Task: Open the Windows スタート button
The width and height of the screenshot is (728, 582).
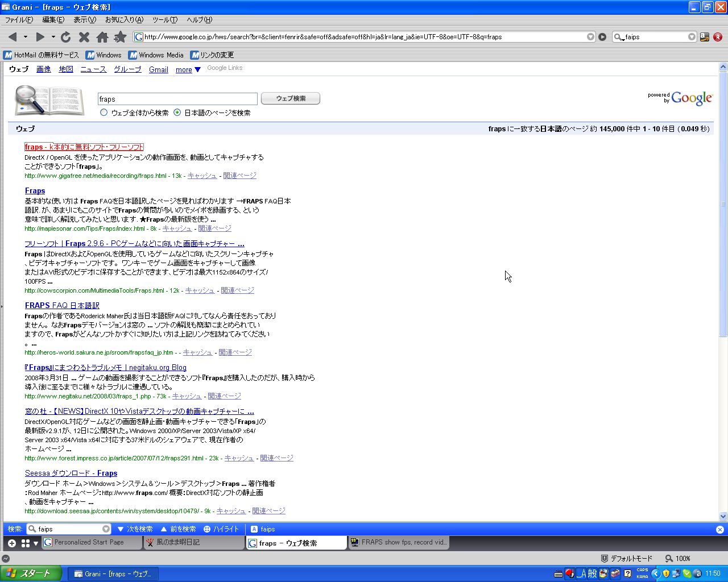Action: click(31, 573)
